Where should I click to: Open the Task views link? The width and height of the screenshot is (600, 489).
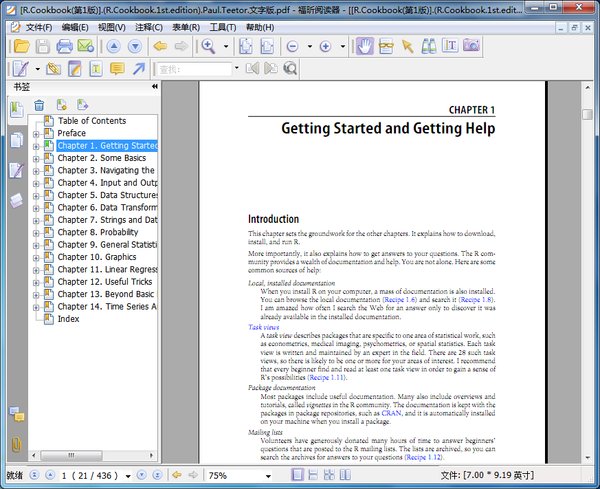264,327
